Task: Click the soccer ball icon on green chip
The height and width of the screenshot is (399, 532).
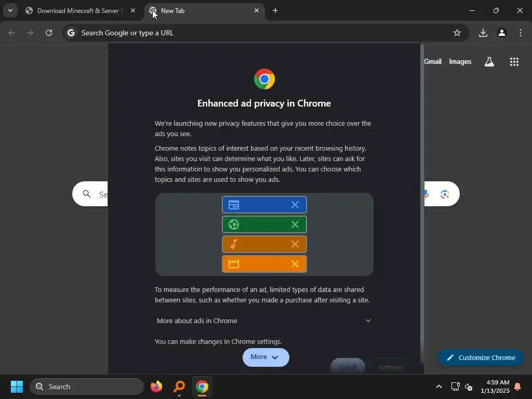Action: tap(234, 224)
